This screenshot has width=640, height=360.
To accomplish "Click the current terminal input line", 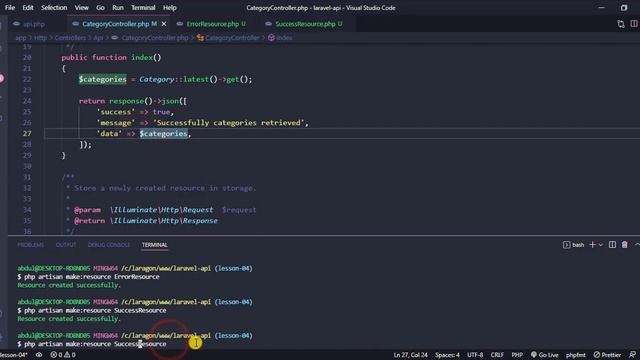I will click(x=92, y=344).
